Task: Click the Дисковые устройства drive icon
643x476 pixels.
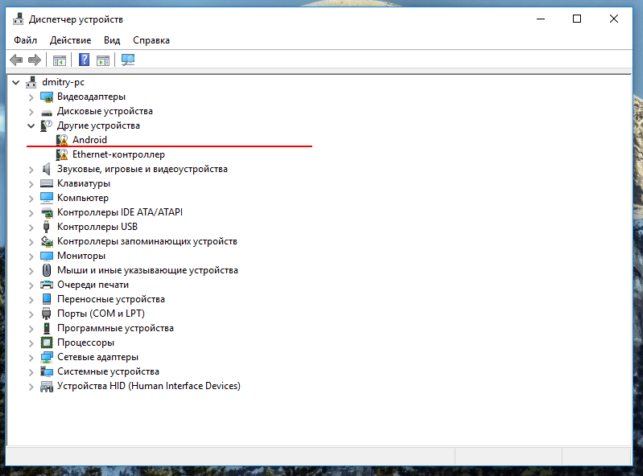Action: coord(47,112)
